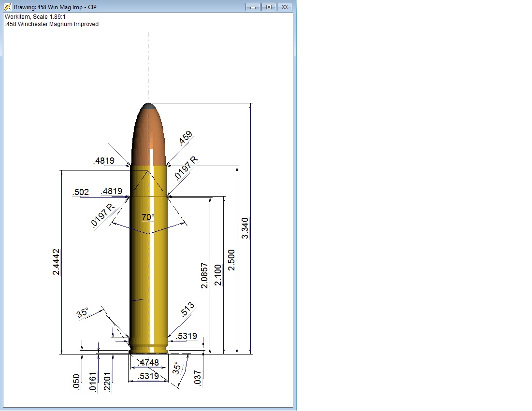
Task: Close the 458 Win Mag Imp drawing window
Action: (285, 7)
